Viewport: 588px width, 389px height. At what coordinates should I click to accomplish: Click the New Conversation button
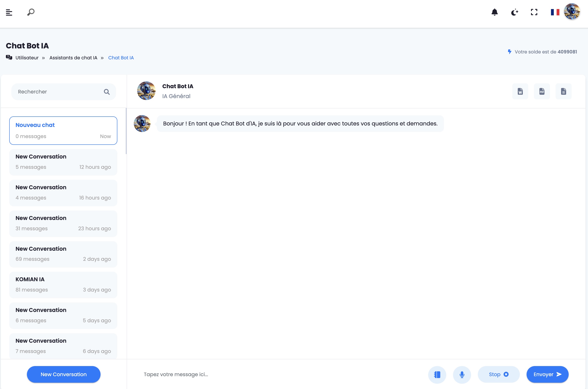(64, 374)
